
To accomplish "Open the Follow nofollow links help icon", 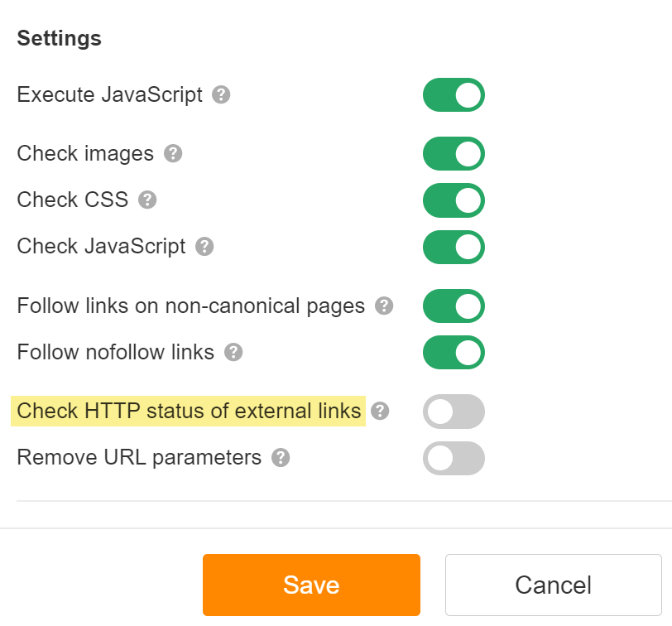I will coord(233,353).
